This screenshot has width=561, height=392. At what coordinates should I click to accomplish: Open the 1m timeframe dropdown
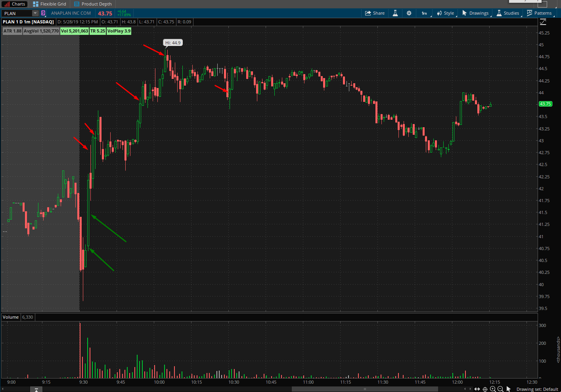pos(425,13)
